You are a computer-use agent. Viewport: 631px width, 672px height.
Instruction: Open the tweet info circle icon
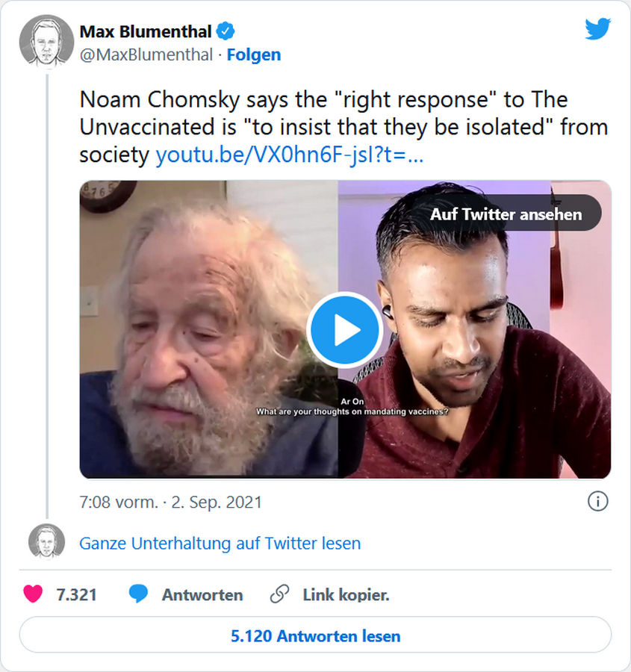tap(597, 502)
